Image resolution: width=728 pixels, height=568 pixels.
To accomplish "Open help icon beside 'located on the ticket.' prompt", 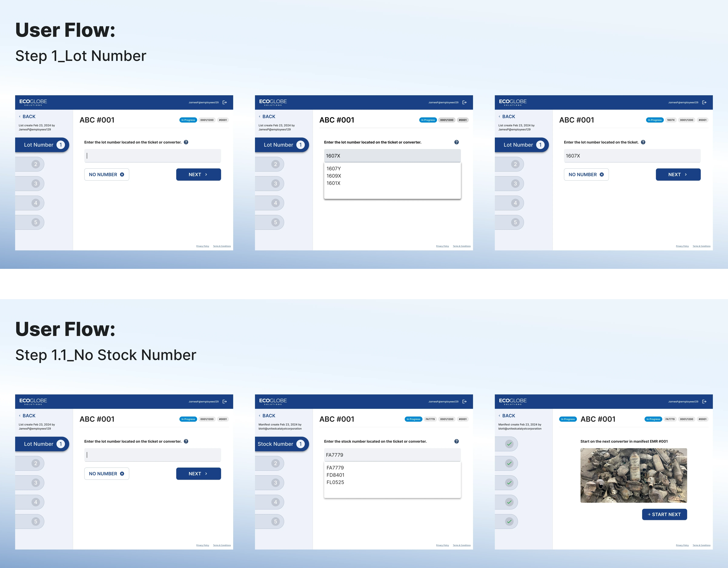I will pos(643,142).
